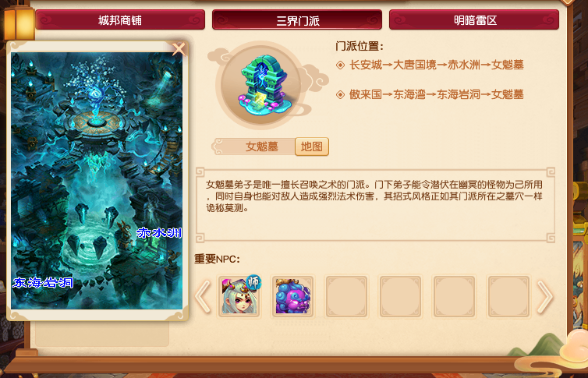Click the 地图 button
The width and height of the screenshot is (588, 378).
(312, 147)
